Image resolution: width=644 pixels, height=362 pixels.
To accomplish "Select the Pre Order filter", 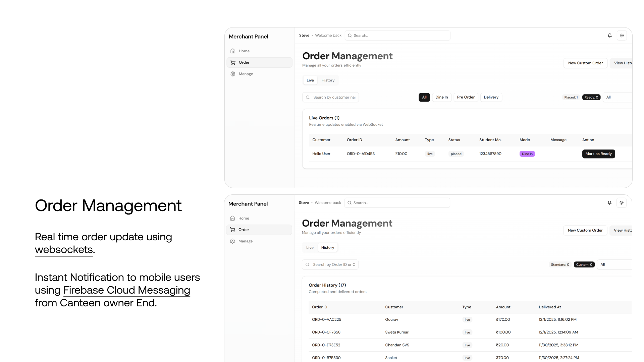I will point(466,98).
